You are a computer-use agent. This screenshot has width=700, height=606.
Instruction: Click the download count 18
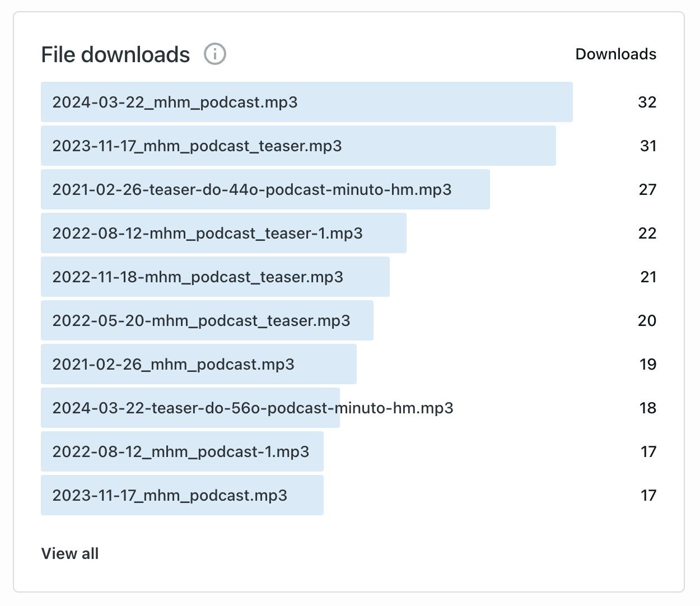coord(647,408)
